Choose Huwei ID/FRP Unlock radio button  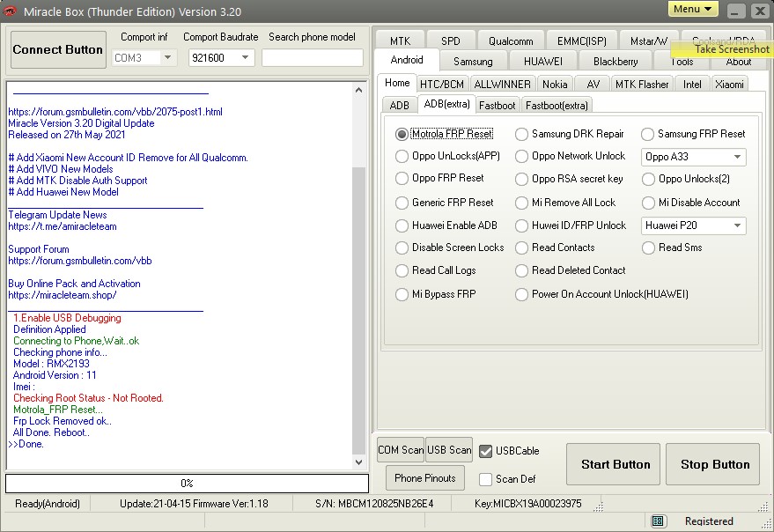[521, 225]
